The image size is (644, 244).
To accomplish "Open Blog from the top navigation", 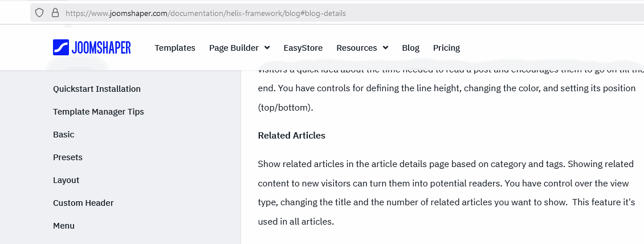I will [x=411, y=48].
